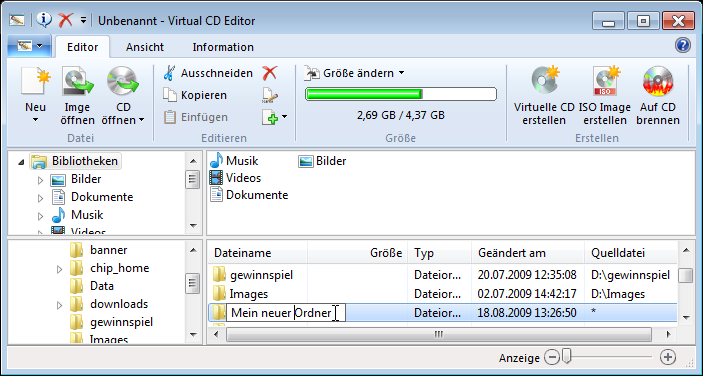This screenshot has width=703, height=376.
Task: Expand the Musik tree node
Action: click(40, 216)
